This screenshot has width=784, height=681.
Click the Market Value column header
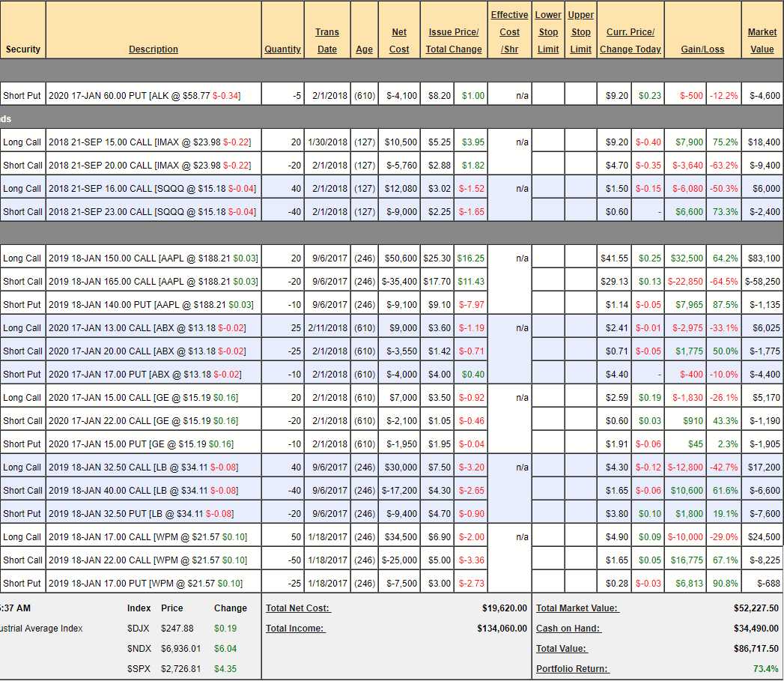click(762, 40)
